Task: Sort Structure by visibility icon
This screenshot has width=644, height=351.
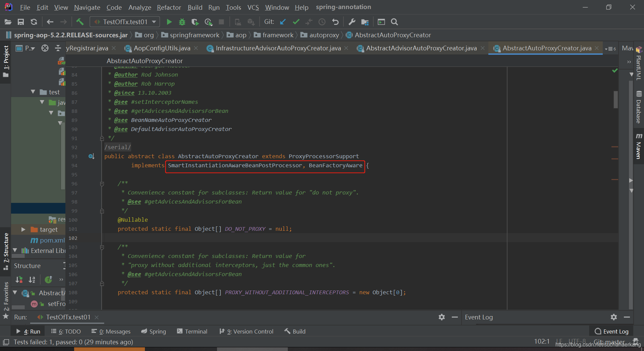Action: pos(19,279)
